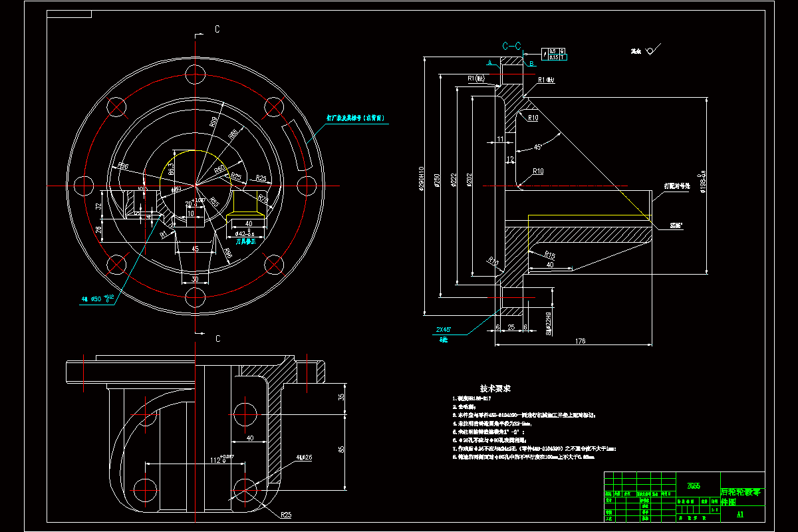Click the 'R25' label in bottom-left view
The height and width of the screenshot is (532, 798).
(286, 515)
